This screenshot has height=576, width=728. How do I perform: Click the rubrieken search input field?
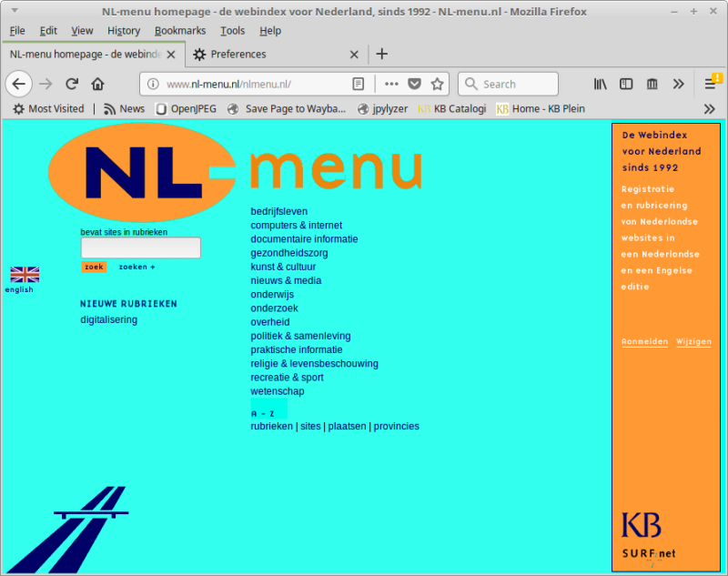point(141,248)
